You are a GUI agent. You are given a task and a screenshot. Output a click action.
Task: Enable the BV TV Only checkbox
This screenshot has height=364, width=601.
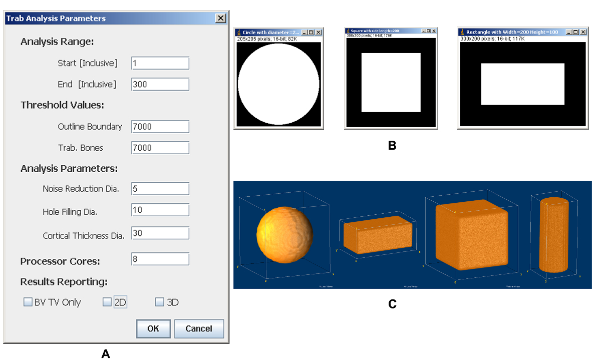click(28, 302)
